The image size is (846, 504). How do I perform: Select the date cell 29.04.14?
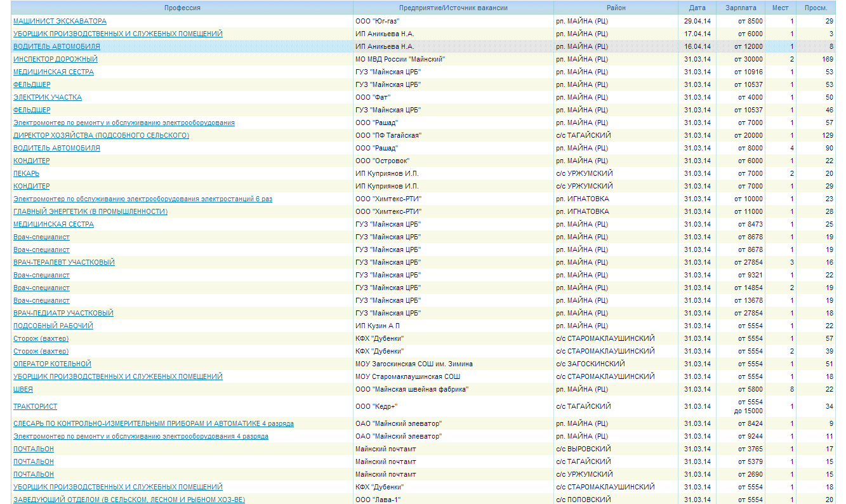click(697, 21)
